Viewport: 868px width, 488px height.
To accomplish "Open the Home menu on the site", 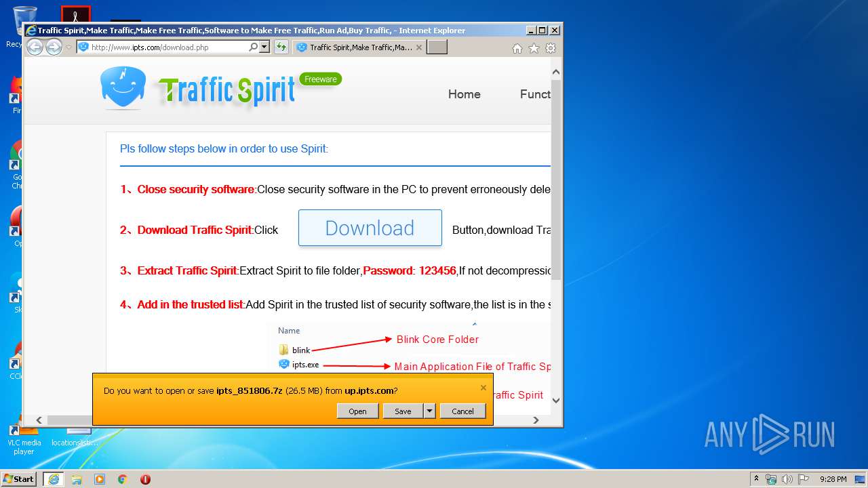I will (x=465, y=94).
